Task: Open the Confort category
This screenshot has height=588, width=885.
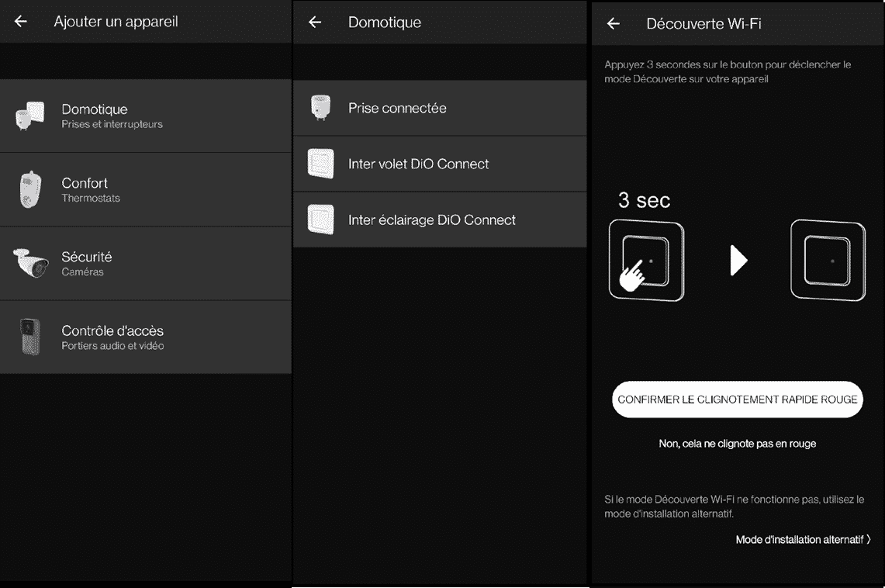Action: click(146, 189)
